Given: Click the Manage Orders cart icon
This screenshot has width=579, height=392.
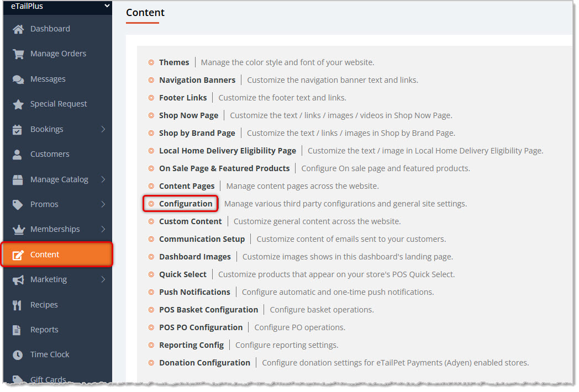Looking at the screenshot, I should [x=18, y=54].
